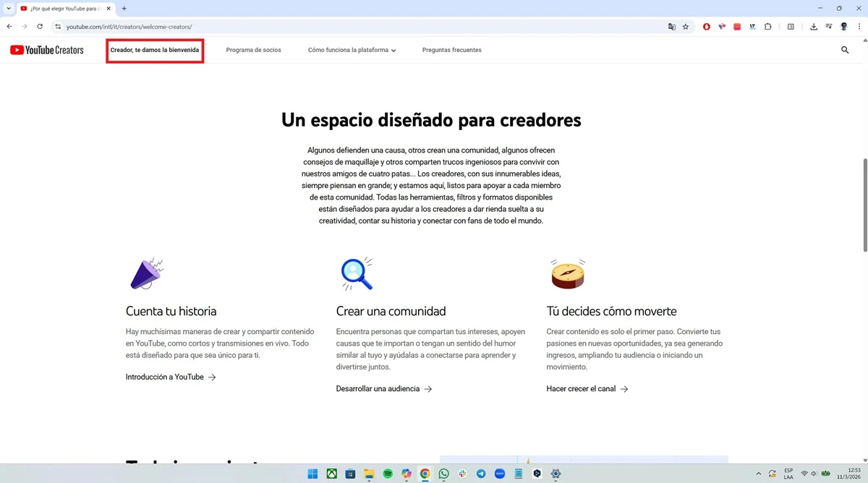
Task: Click the YouTube Creators logo
Action: (46, 50)
